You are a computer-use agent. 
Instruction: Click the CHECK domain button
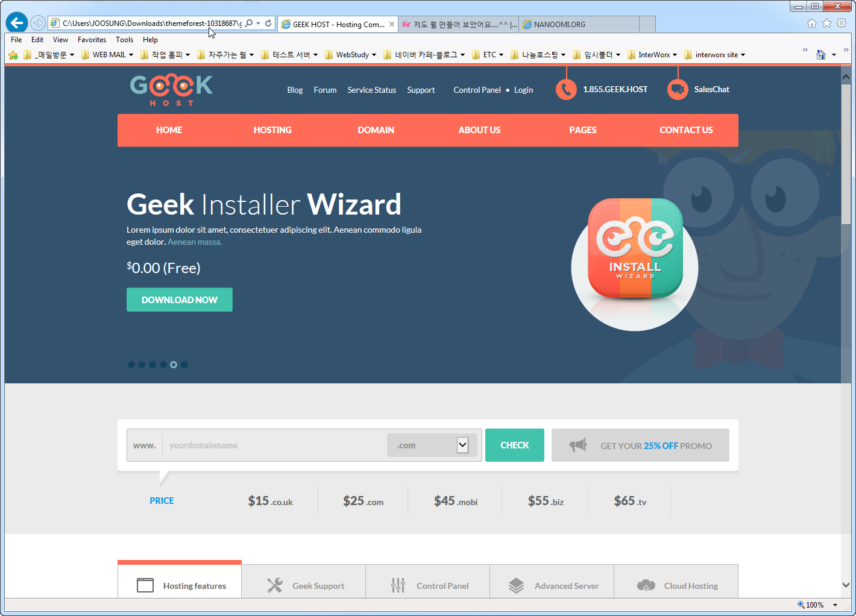(514, 445)
